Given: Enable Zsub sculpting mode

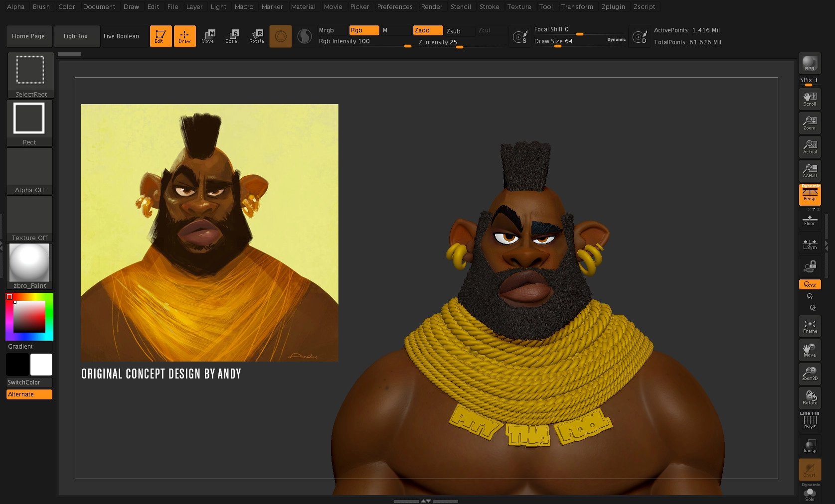Looking at the screenshot, I should point(459,31).
